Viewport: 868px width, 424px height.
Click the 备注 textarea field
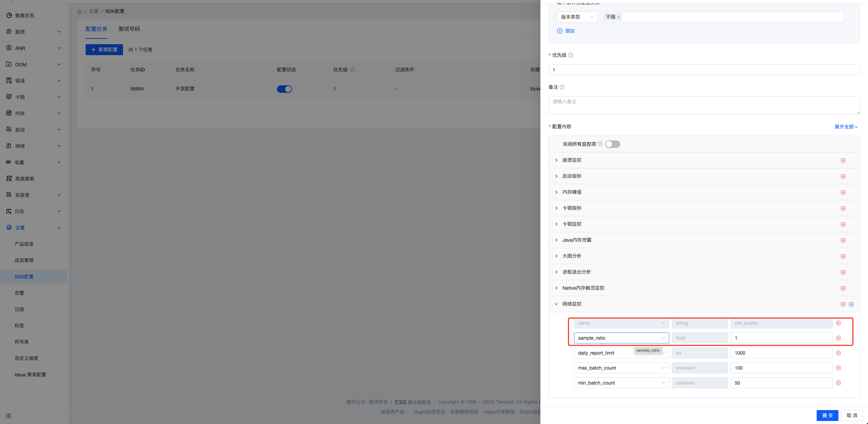tap(704, 105)
